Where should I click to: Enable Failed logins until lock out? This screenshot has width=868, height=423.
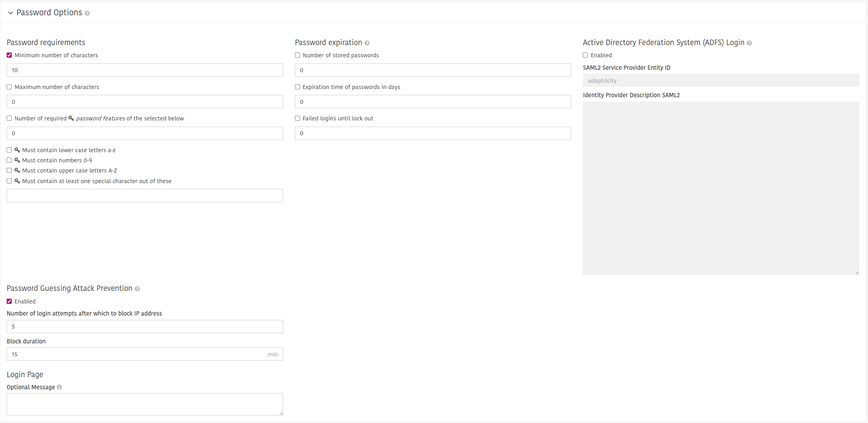[x=298, y=118]
